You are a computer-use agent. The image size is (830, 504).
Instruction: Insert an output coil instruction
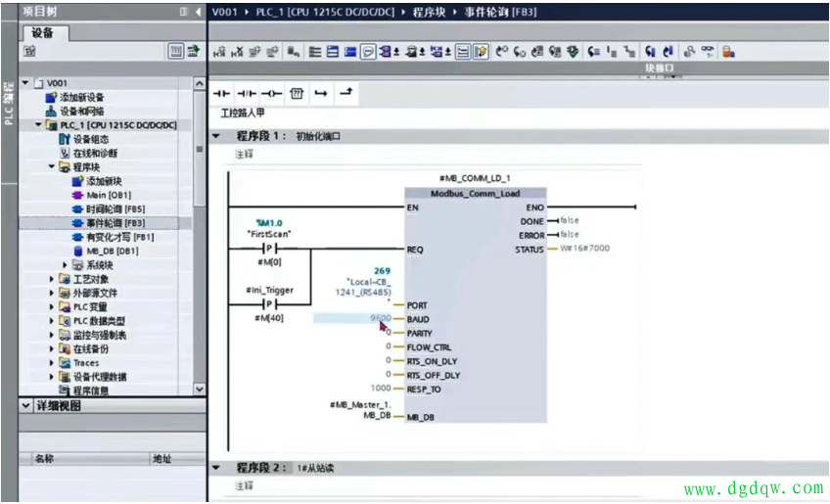(x=271, y=93)
